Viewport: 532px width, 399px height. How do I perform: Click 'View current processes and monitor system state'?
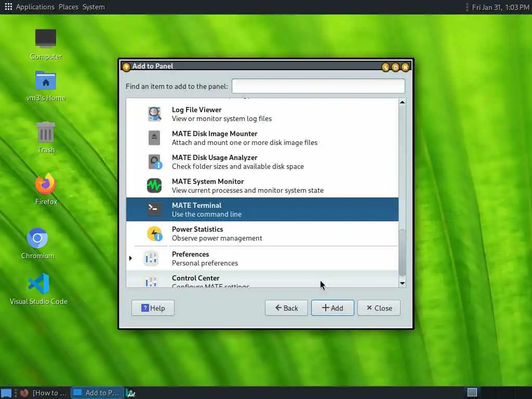[248, 190]
